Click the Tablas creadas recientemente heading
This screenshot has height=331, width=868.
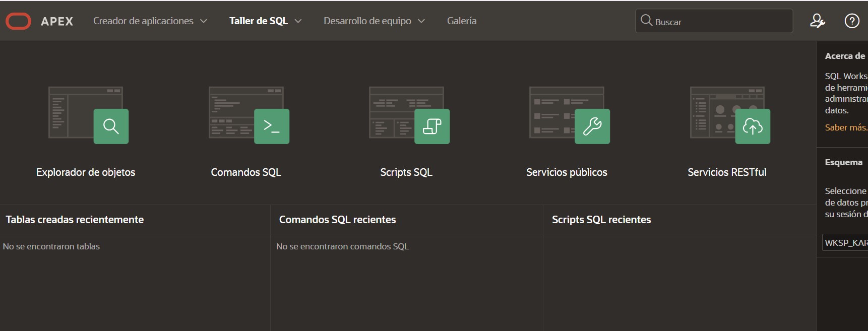[x=75, y=220]
